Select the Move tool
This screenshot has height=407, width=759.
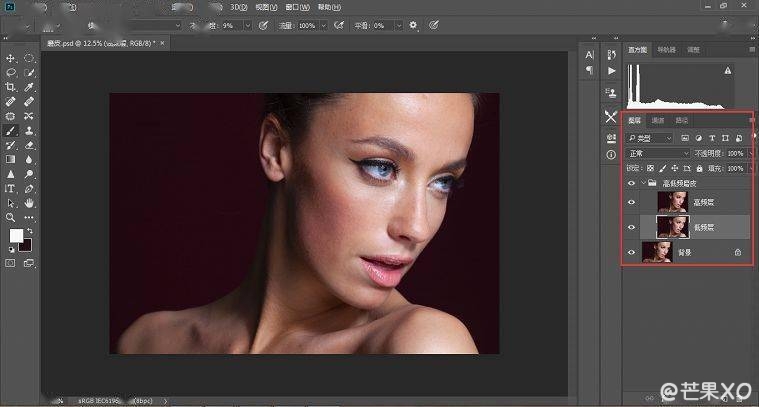click(x=10, y=58)
